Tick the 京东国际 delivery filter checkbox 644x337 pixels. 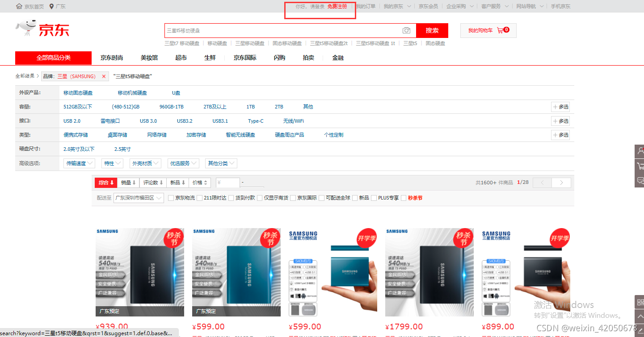coord(293,198)
